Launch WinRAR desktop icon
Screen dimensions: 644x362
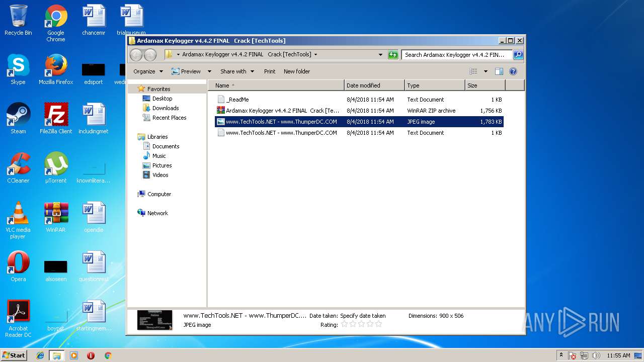click(56, 217)
